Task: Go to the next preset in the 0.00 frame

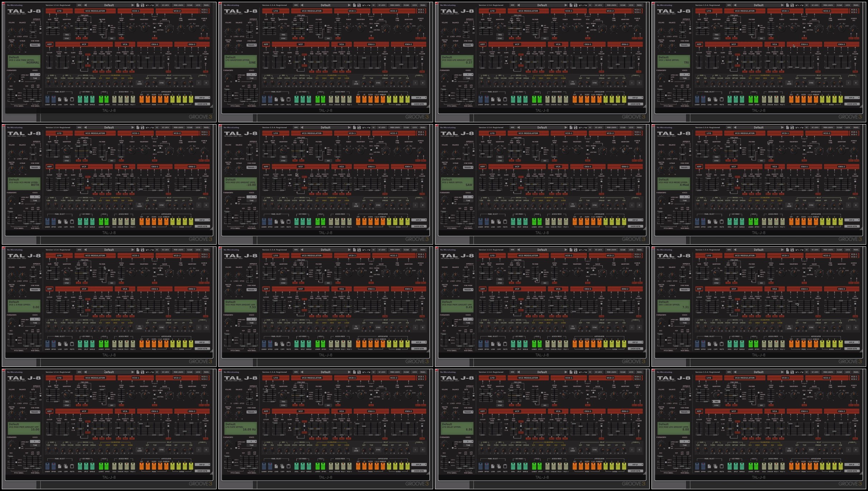Action: click(x=133, y=250)
